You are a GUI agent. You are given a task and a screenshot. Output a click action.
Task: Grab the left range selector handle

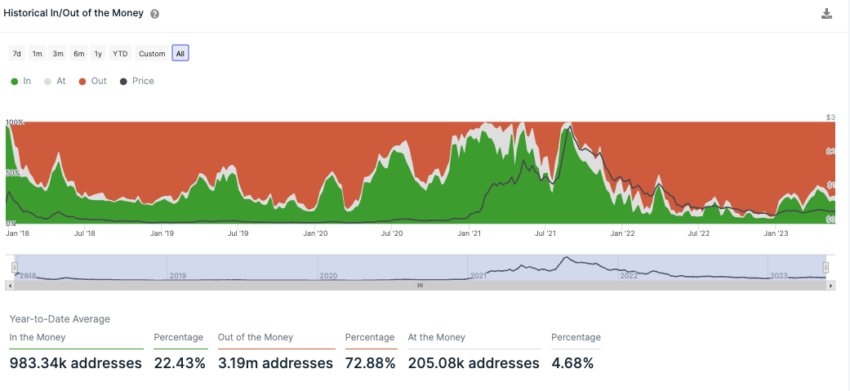15,267
